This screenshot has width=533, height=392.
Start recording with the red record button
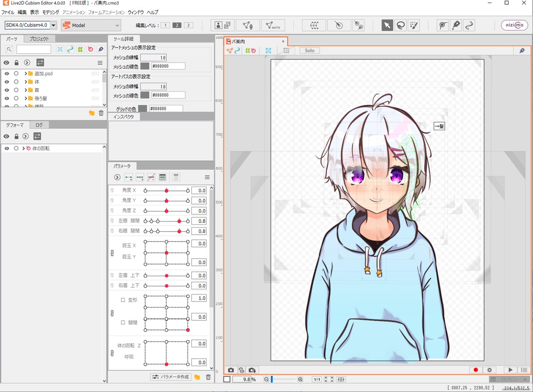[x=476, y=370]
